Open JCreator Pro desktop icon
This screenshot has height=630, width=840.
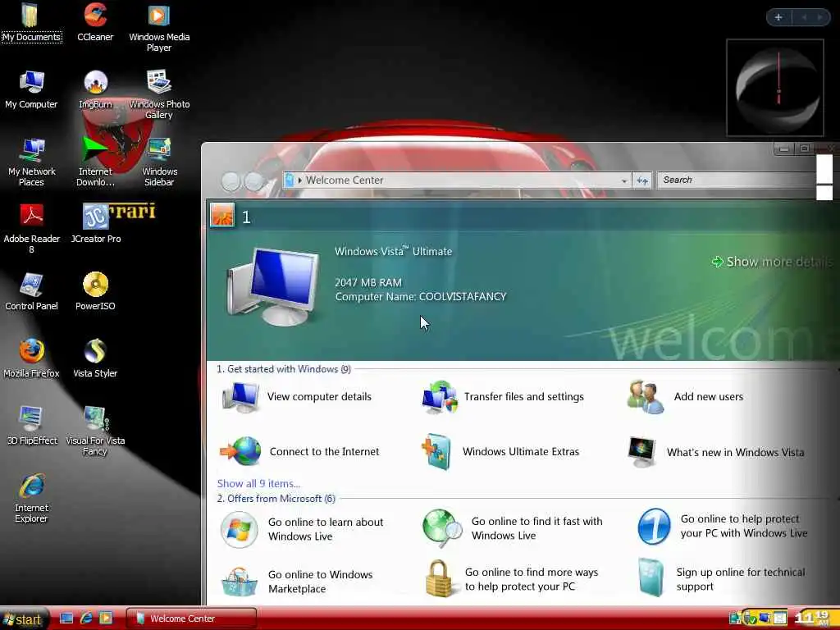click(96, 224)
